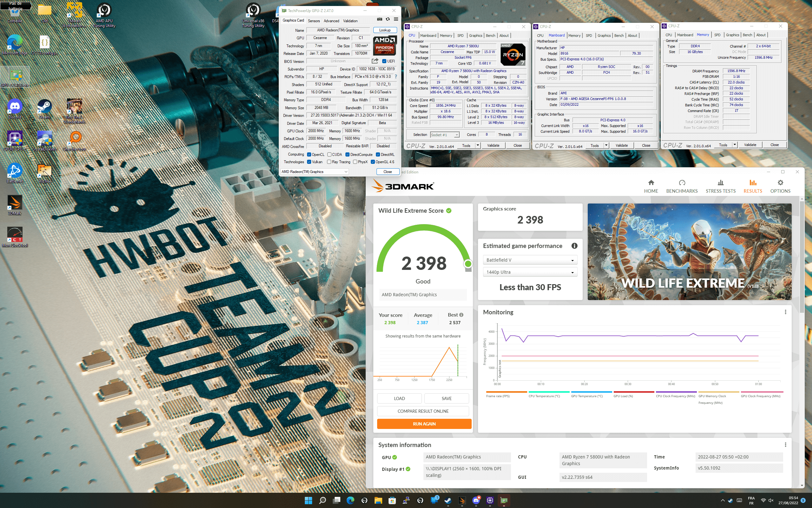Viewport: 812px width, 508px height.
Task: Click SAVE button in 3DMark
Action: 447,398
